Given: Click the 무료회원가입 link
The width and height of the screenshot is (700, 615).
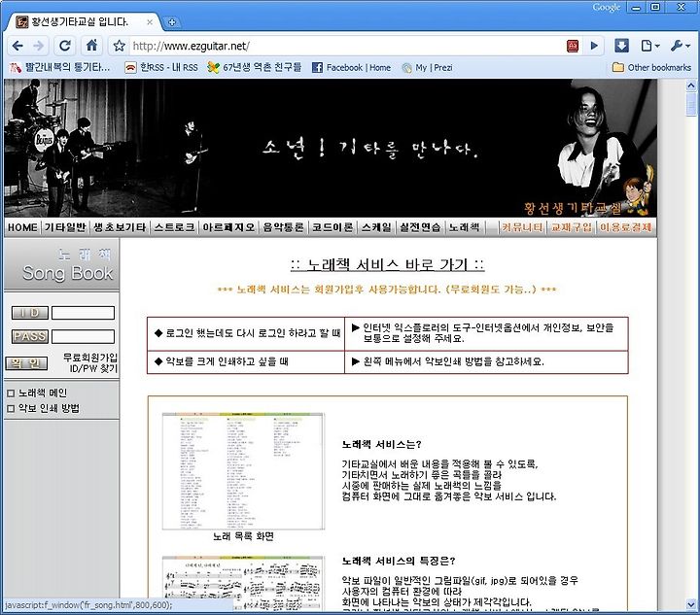Looking at the screenshot, I should point(90,358).
